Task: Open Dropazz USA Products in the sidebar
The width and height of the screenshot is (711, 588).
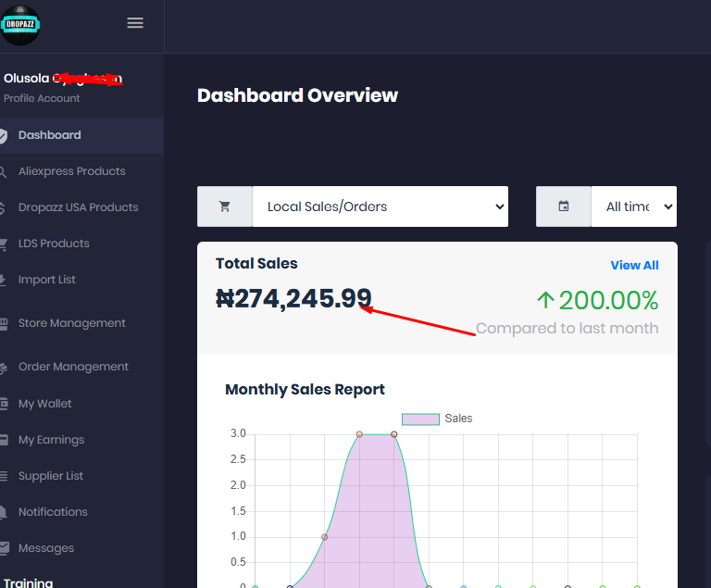Action: point(78,207)
